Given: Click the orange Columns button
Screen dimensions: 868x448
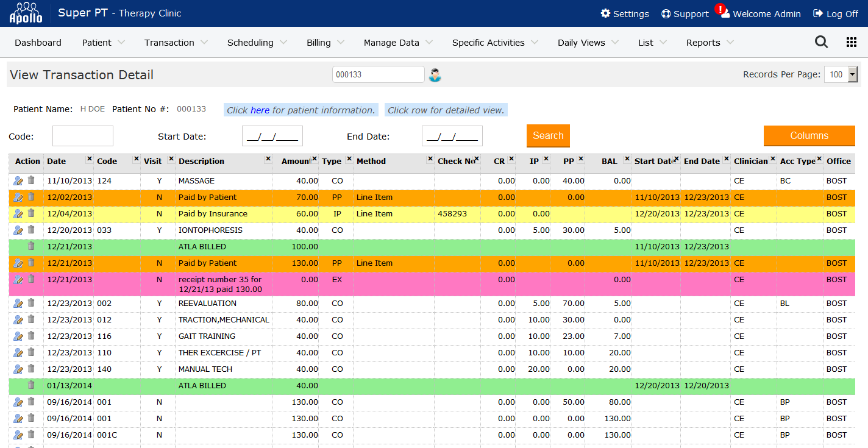Looking at the screenshot, I should point(809,135).
